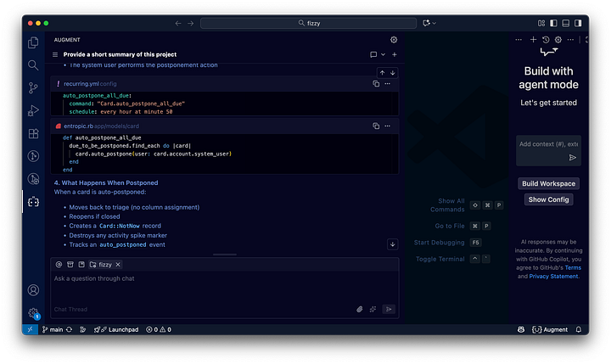
Task: Open the recurring.yml file link
Action: pyautogui.click(x=81, y=84)
